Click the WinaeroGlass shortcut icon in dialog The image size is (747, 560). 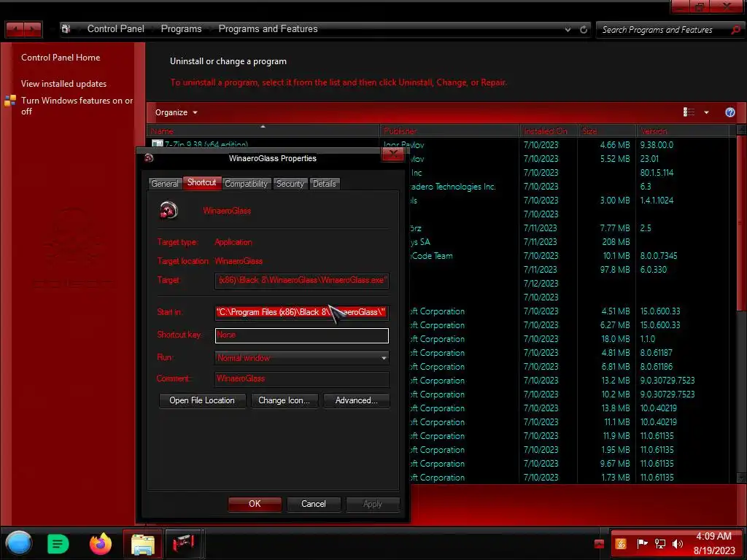(169, 210)
